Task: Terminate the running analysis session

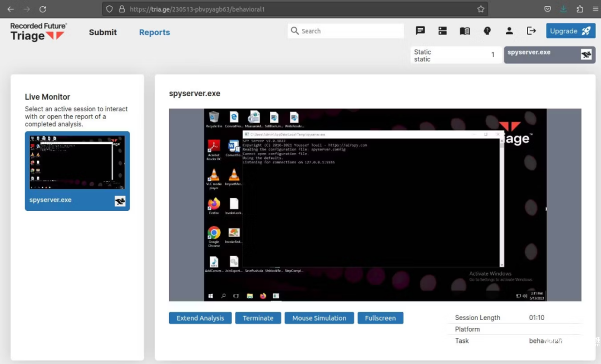Action: point(258,318)
